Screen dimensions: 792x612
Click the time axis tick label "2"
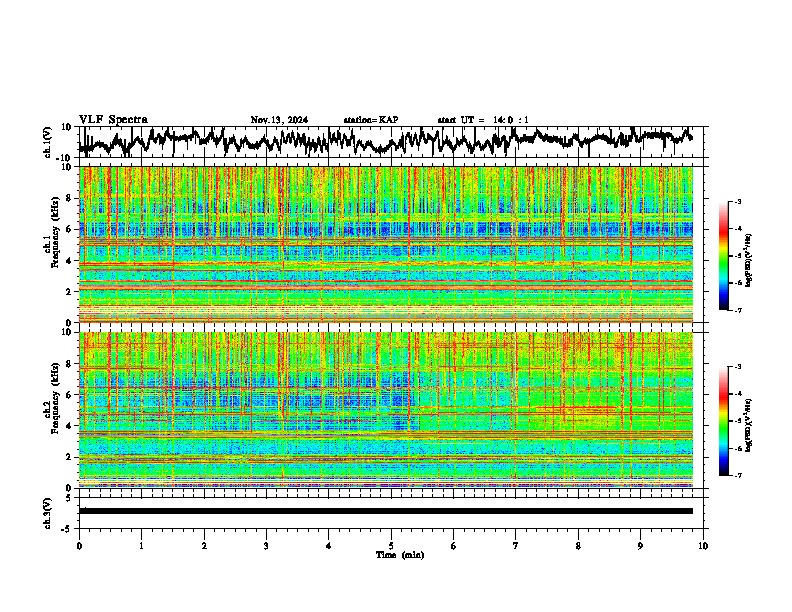click(204, 546)
